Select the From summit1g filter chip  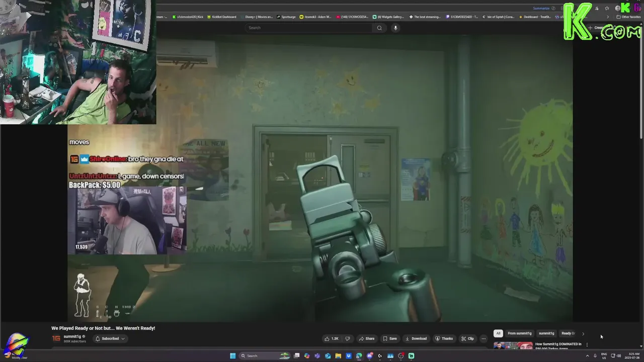pyautogui.click(x=519, y=333)
